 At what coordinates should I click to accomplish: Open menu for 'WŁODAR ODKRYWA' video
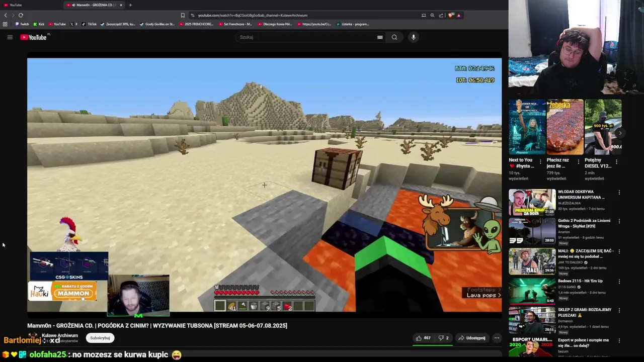pyautogui.click(x=619, y=193)
